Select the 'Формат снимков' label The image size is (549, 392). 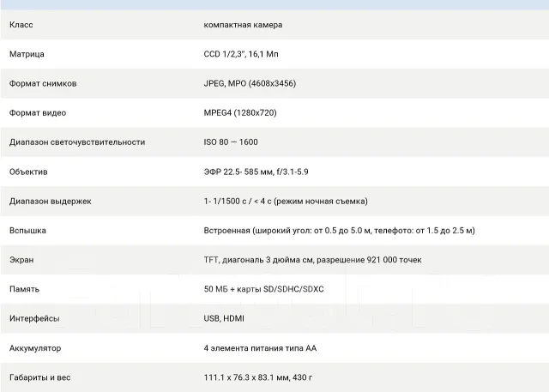[x=43, y=84]
